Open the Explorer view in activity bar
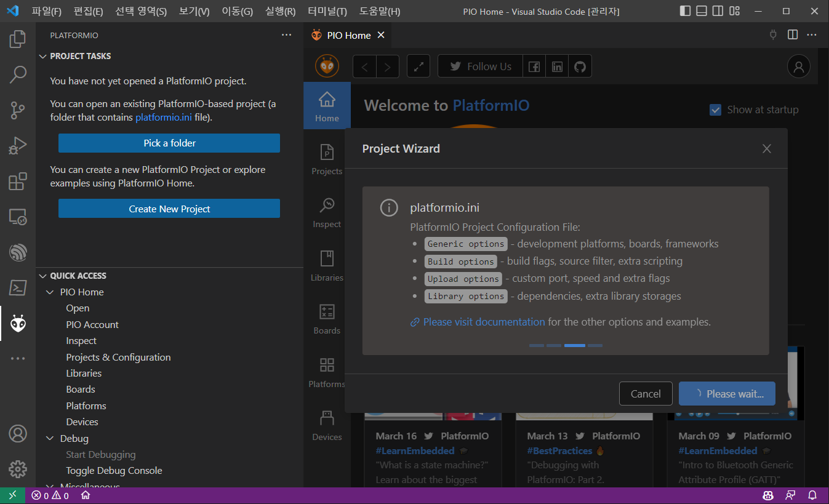Image resolution: width=829 pixels, height=504 pixels. 18,41
